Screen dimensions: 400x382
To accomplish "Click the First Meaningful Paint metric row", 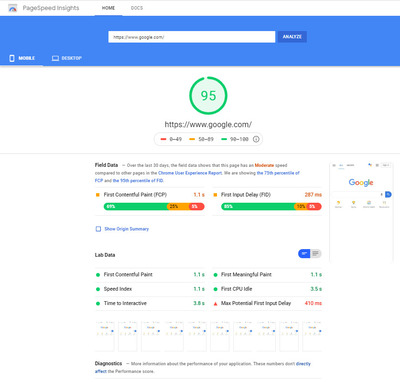I will coord(267,275).
